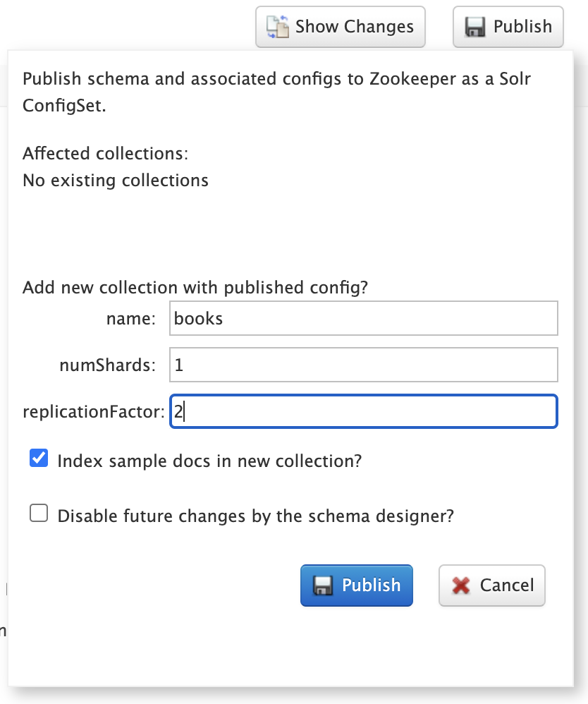Image resolution: width=588 pixels, height=704 pixels.
Task: Click the 'numShards:' field label
Action: [x=107, y=365]
